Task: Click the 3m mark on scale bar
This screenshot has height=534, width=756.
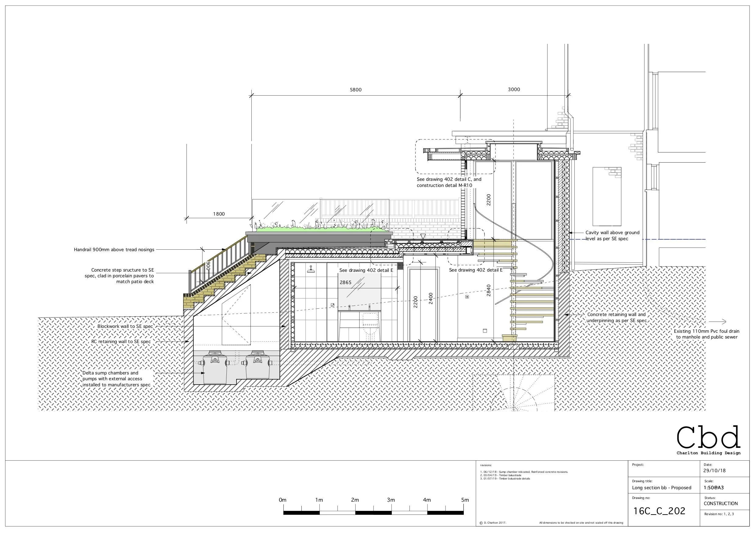Action: coord(391,500)
